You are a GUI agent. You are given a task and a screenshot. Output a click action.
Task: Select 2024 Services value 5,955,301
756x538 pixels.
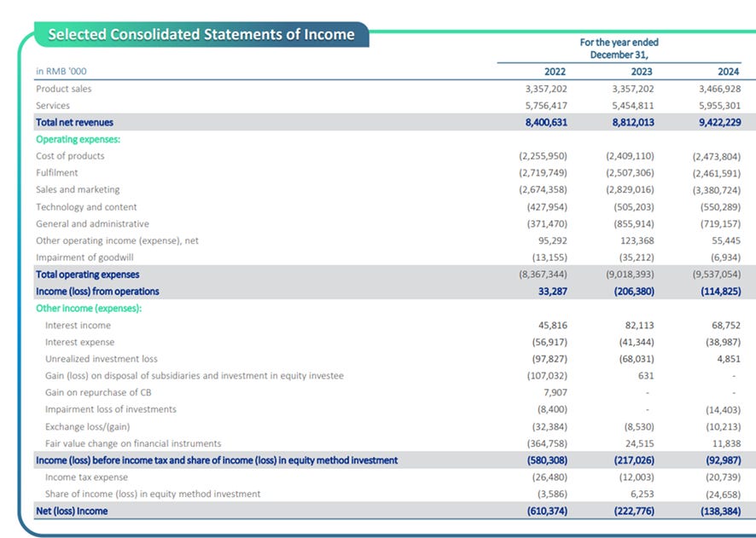pyautogui.click(x=720, y=106)
